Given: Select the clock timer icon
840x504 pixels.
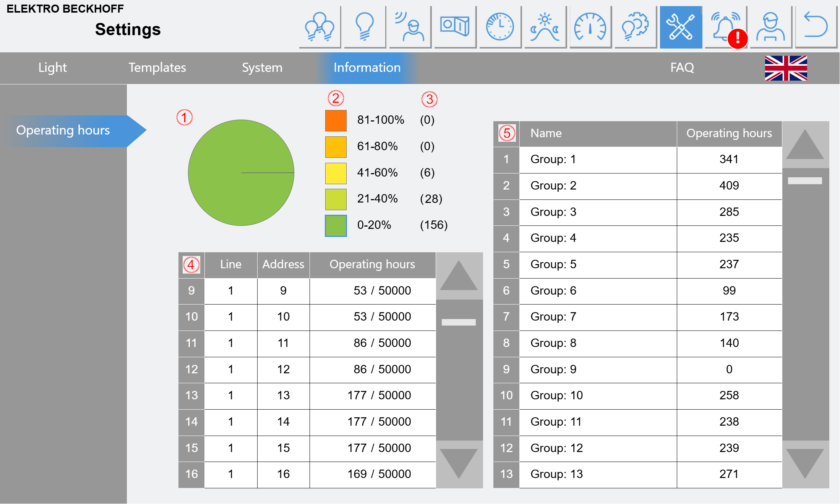Looking at the screenshot, I should 500,27.
